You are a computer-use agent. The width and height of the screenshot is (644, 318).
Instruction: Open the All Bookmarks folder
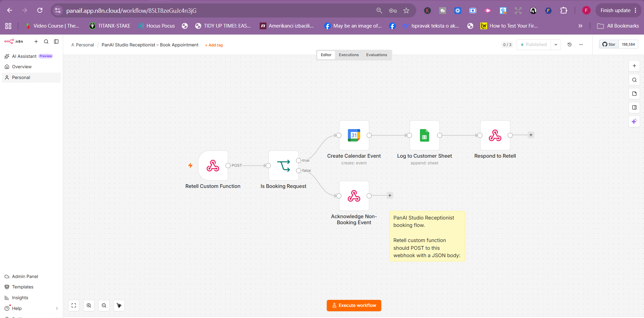618,26
